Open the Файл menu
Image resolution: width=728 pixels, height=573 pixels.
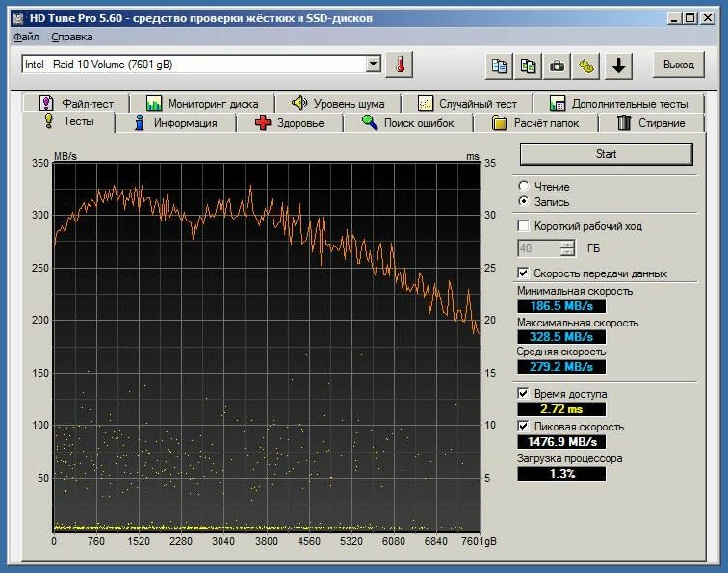[26, 37]
